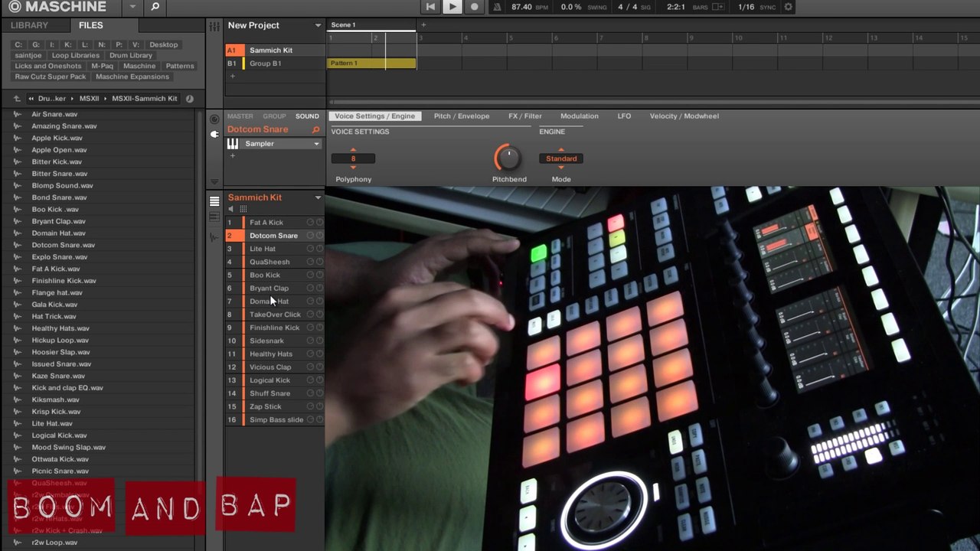Switch to pattern editor list view icon

click(214, 201)
